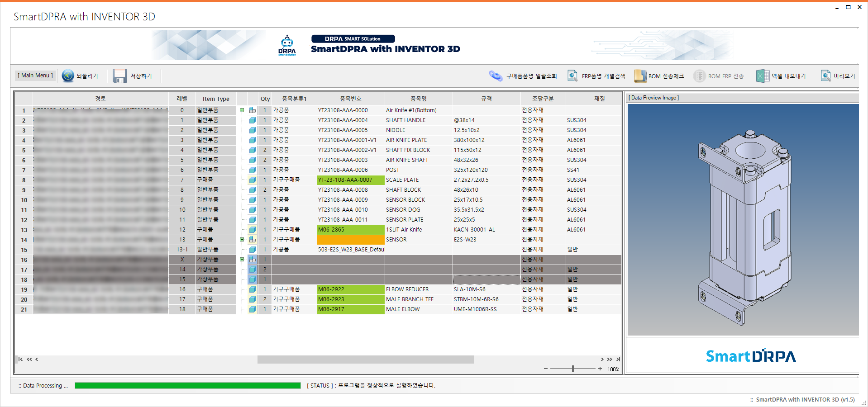The height and width of the screenshot is (407, 868).
Task: Click part icon in SCALE PLATE row
Action: [x=253, y=180]
